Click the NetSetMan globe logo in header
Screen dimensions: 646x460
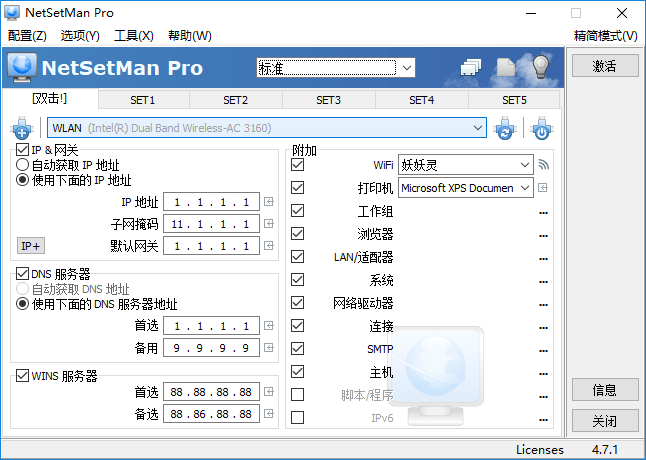tap(22, 67)
